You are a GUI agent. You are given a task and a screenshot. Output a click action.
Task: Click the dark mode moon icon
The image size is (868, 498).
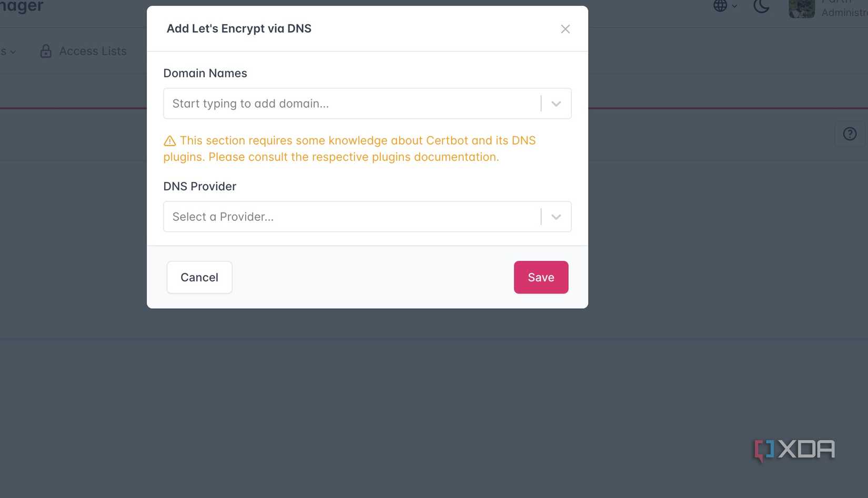coord(761,7)
